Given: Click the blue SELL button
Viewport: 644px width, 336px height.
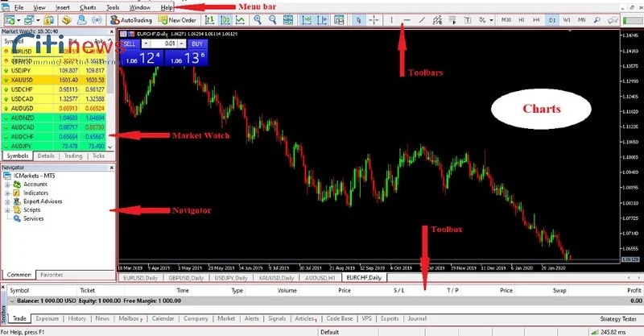Looking at the screenshot, I should [x=129, y=44].
